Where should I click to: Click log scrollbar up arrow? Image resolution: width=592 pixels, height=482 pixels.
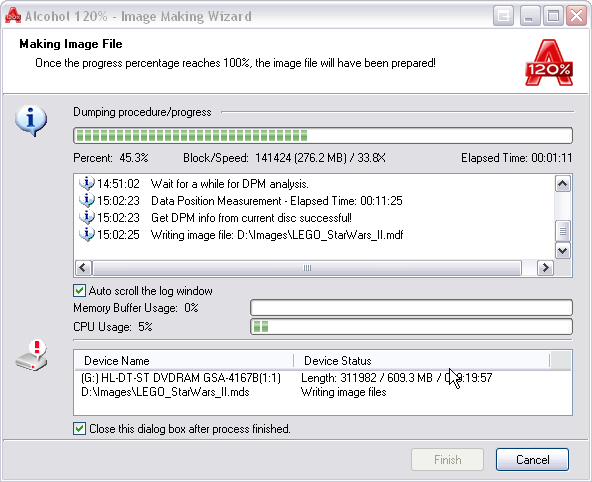[563, 184]
